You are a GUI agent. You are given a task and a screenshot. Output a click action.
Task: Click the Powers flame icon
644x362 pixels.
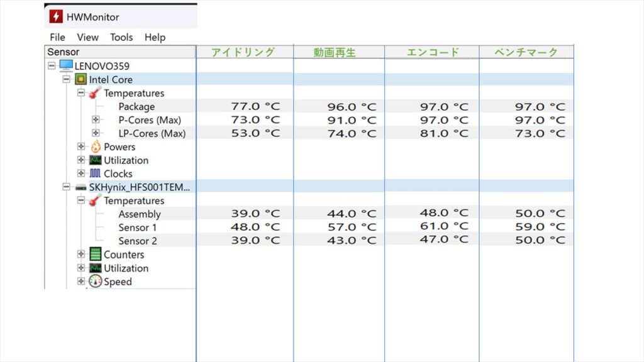coord(96,146)
